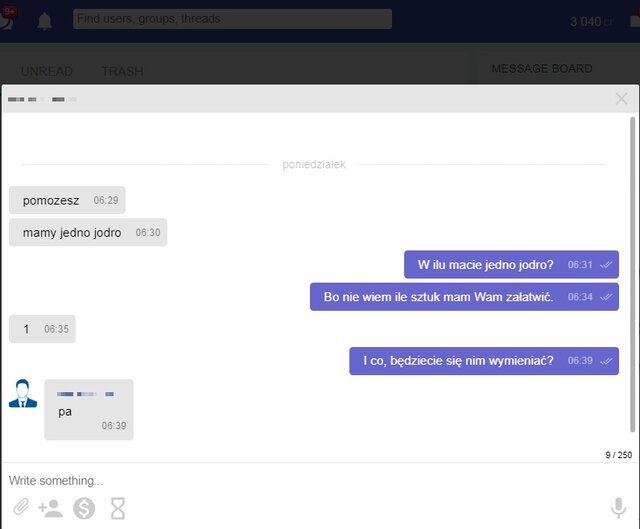Screen dimensions: 640x529
Task: Click the 'W ilu macie jedno jodro?' message bubble
Action: pyautogui.click(x=486, y=265)
